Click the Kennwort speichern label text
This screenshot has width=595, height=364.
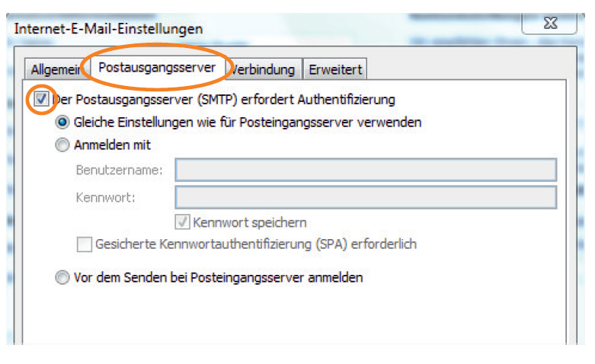(250, 222)
